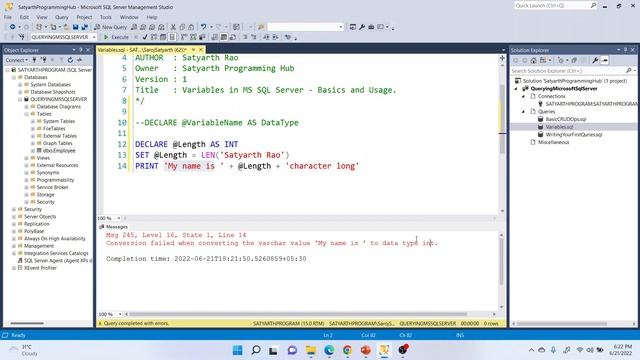Open Microsoft Edge from the taskbar
Image resolution: width=640 pixels, height=360 pixels.
[329, 350]
